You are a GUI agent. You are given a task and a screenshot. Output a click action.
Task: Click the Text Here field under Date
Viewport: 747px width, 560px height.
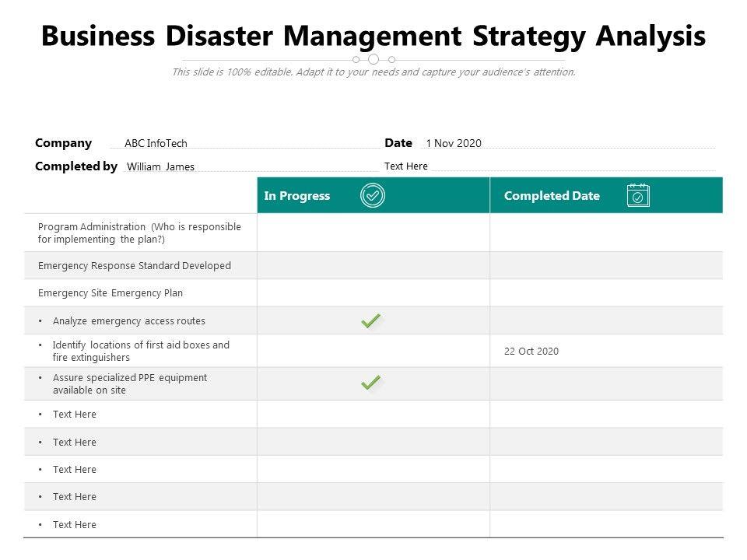(x=406, y=166)
